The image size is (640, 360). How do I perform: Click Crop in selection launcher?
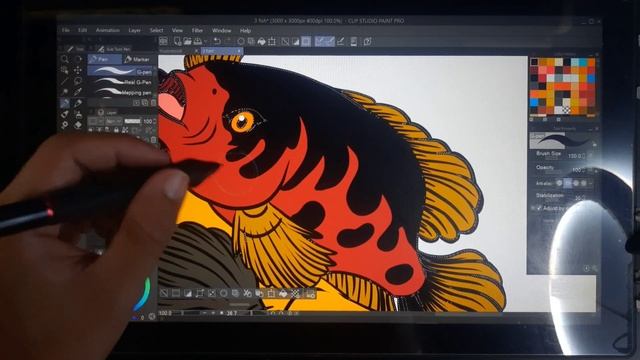(x=176, y=293)
